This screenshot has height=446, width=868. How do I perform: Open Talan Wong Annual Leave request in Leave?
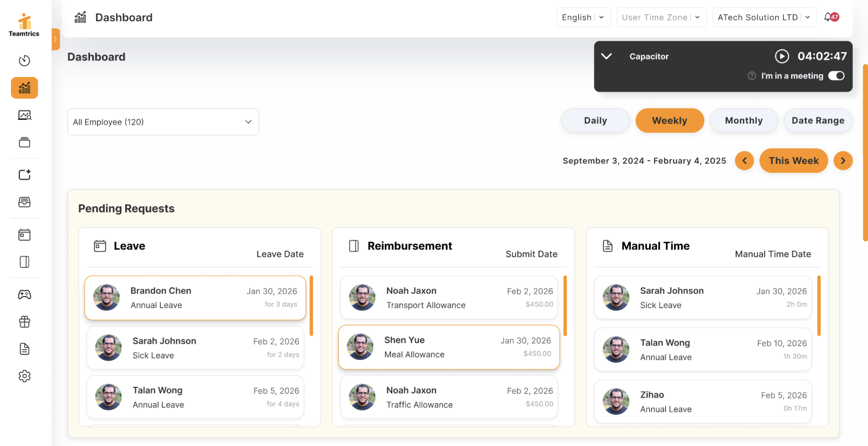pyautogui.click(x=195, y=397)
